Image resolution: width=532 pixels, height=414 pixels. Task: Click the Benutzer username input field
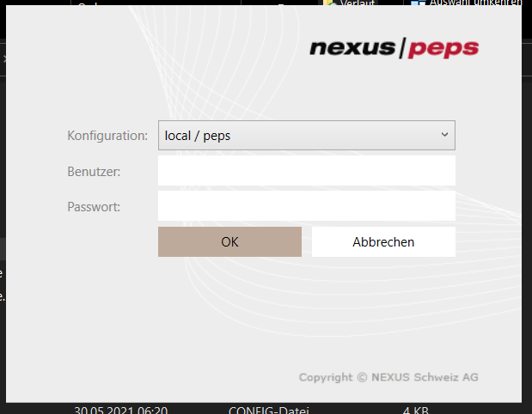pyautogui.click(x=306, y=171)
